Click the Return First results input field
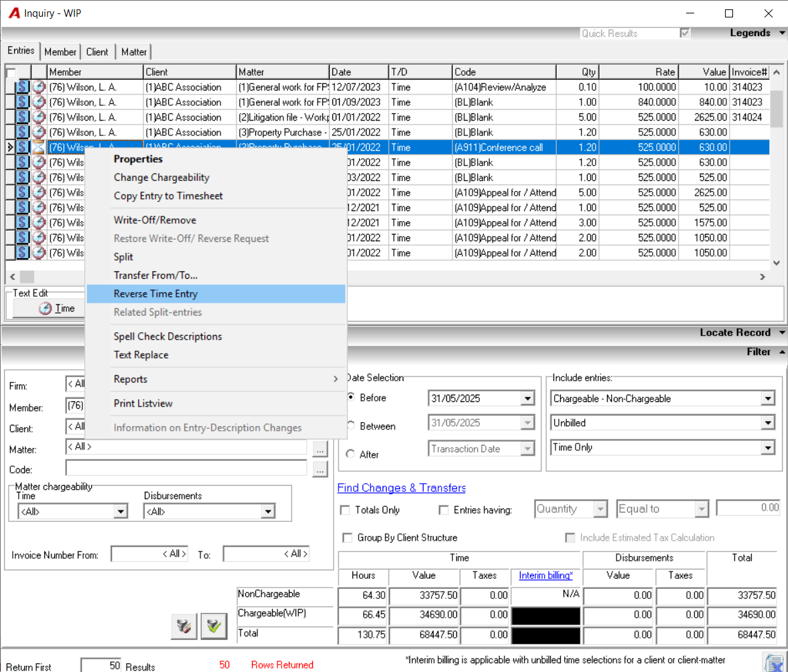Viewport: 788px width, 672px height. (x=101, y=665)
